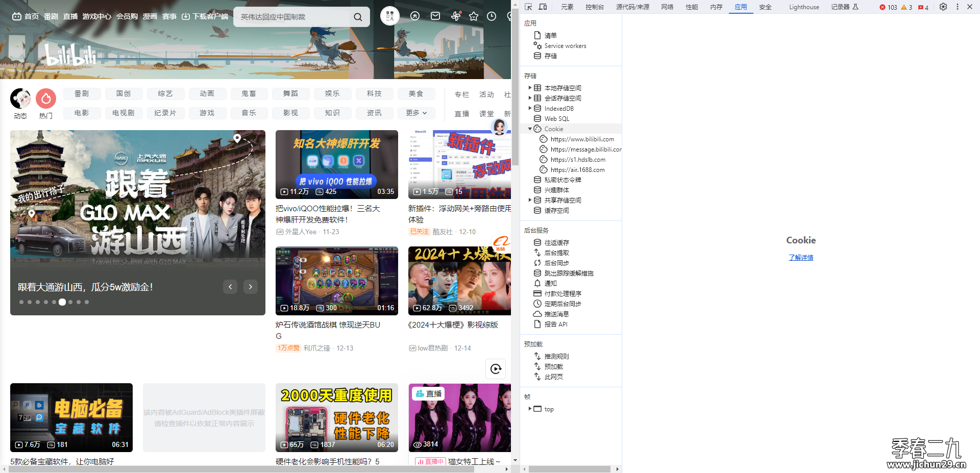The image size is (980, 473).
Task: Open the messages envelope icon in header
Action: [x=435, y=16]
